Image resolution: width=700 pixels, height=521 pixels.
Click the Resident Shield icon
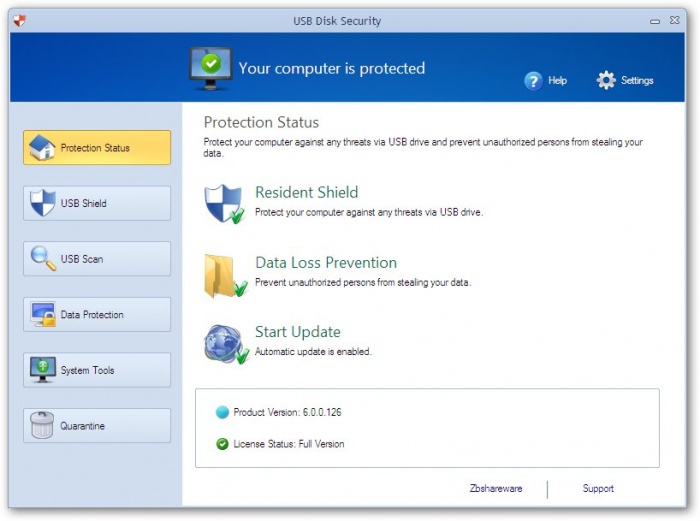pos(224,203)
